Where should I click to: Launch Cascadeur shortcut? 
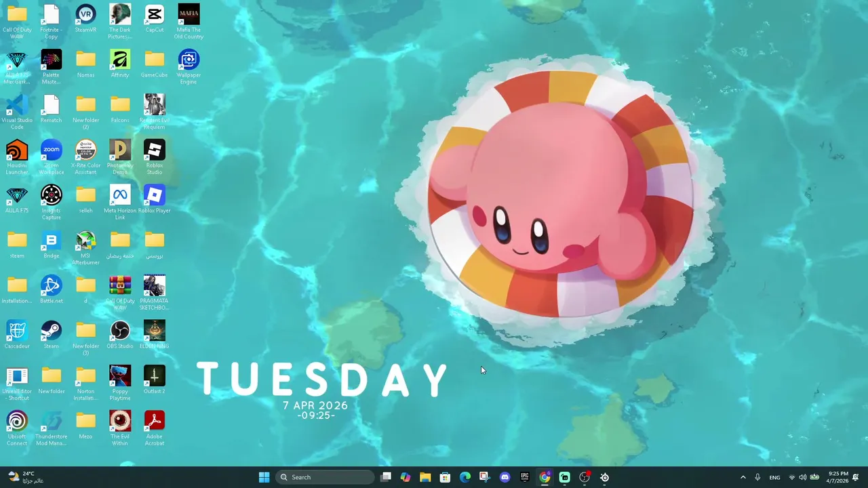pyautogui.click(x=17, y=335)
